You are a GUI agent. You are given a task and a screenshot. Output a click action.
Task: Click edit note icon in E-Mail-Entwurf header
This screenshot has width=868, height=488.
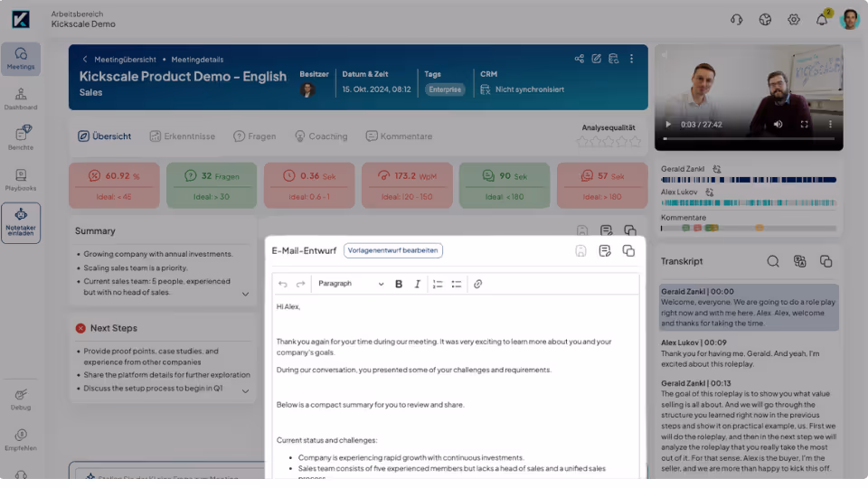pyautogui.click(x=605, y=251)
